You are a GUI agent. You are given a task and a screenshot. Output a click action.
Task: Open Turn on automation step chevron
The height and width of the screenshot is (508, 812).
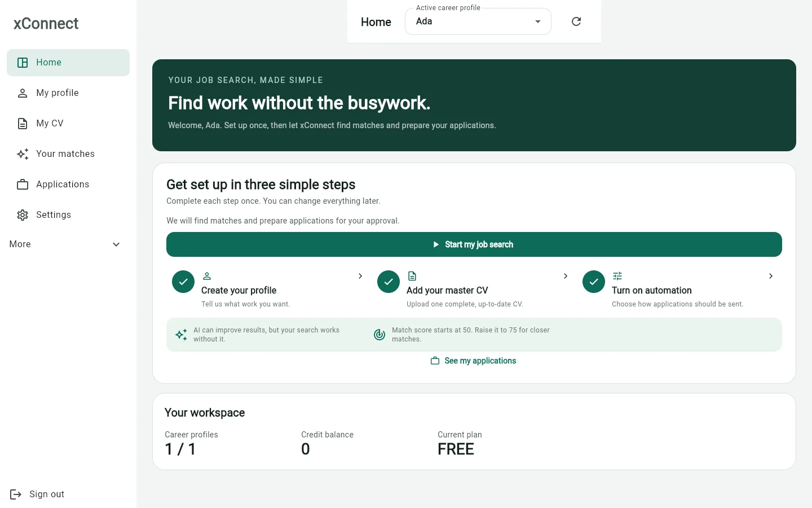click(771, 276)
